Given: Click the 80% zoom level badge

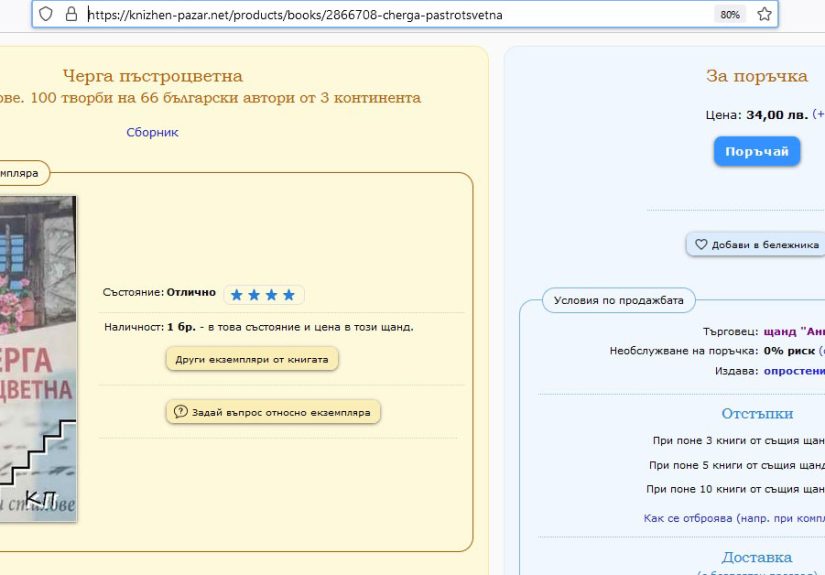Looking at the screenshot, I should tap(730, 15).
